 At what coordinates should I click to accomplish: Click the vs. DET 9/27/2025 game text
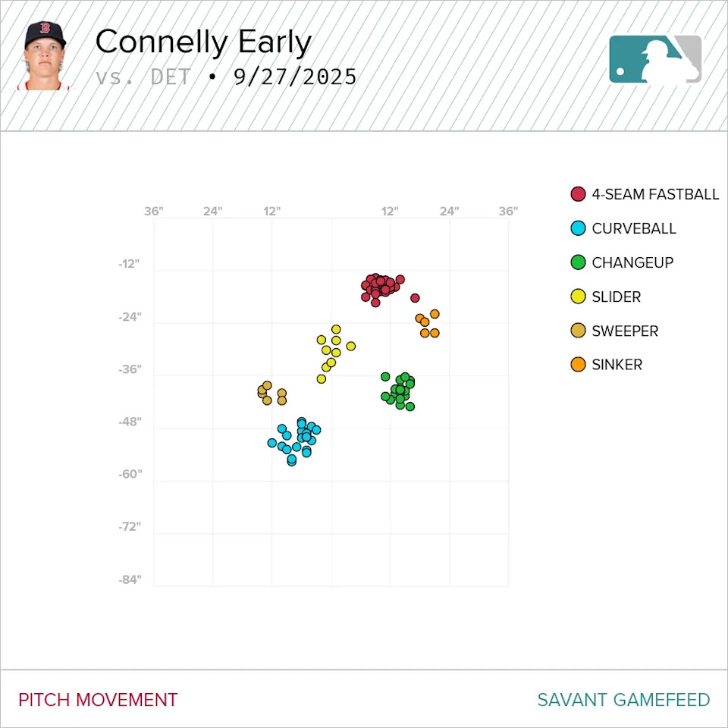[226, 77]
